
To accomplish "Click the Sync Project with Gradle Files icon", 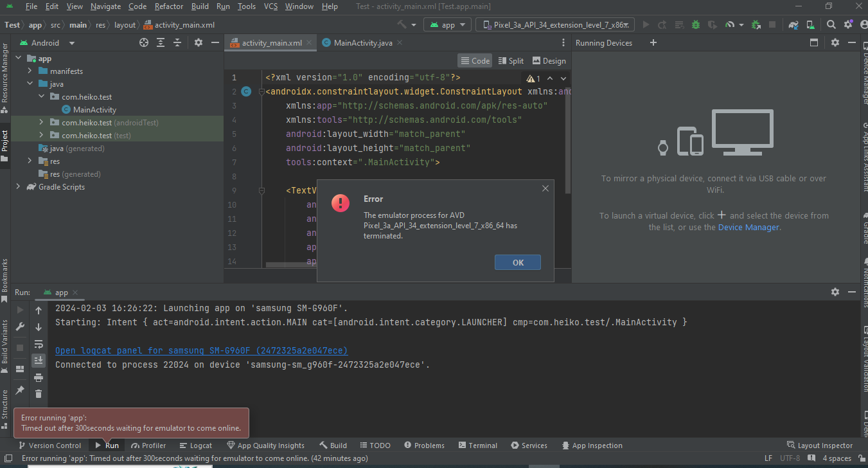I will click(794, 24).
